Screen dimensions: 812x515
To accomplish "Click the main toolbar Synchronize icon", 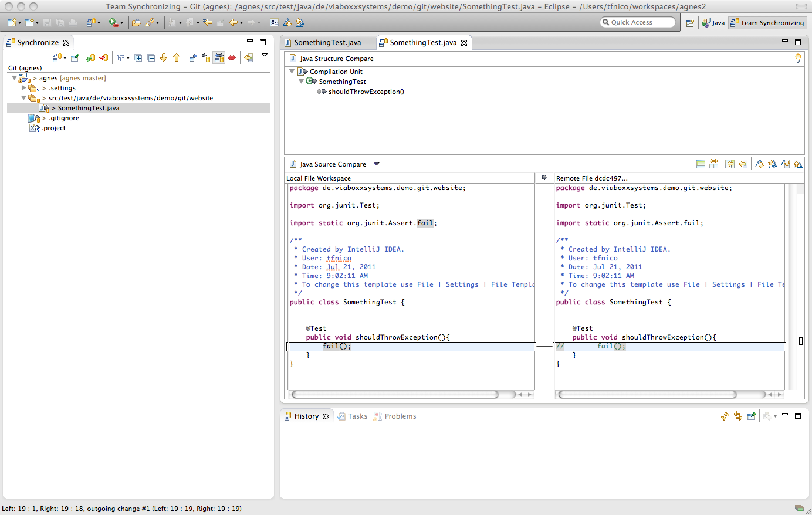I will tap(92, 22).
